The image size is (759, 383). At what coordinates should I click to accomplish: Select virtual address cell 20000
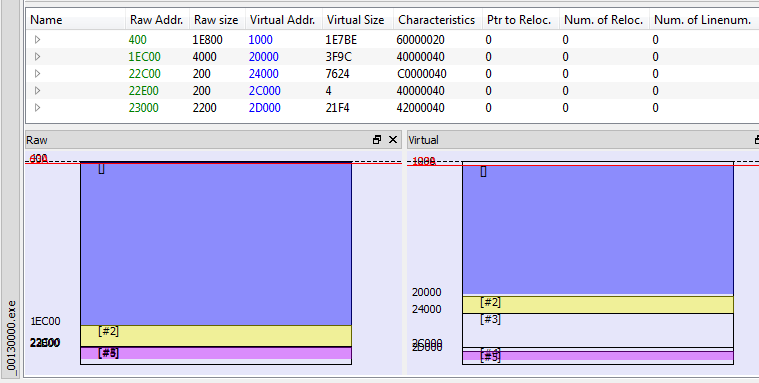point(264,57)
